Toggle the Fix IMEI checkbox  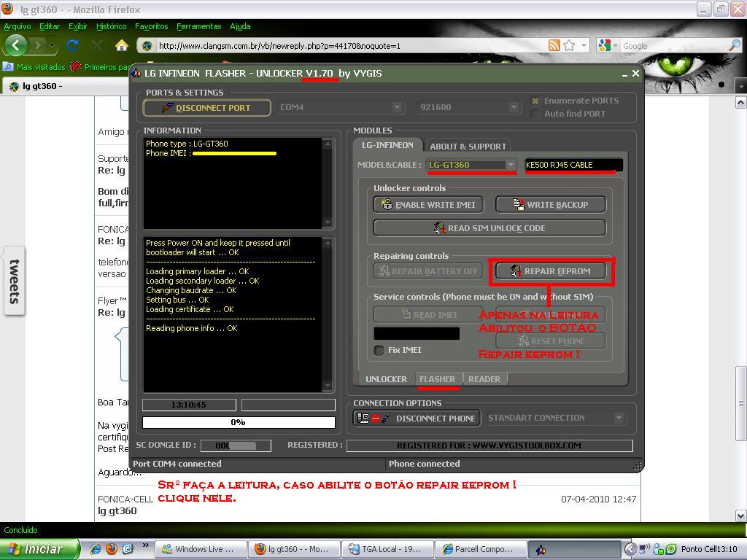click(x=379, y=351)
